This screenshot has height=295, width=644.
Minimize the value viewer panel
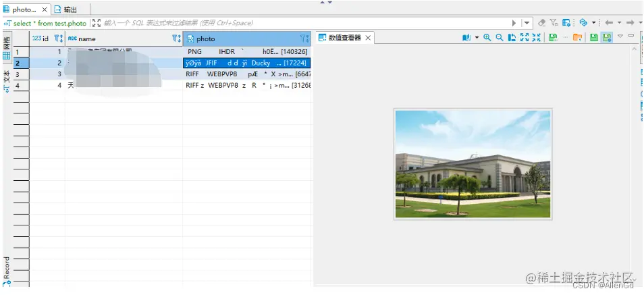[x=631, y=36]
